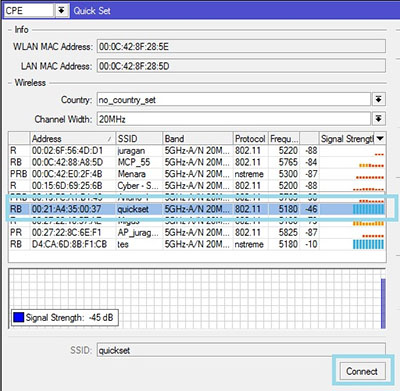Expand the Country dropdown

pyautogui.click(x=379, y=99)
